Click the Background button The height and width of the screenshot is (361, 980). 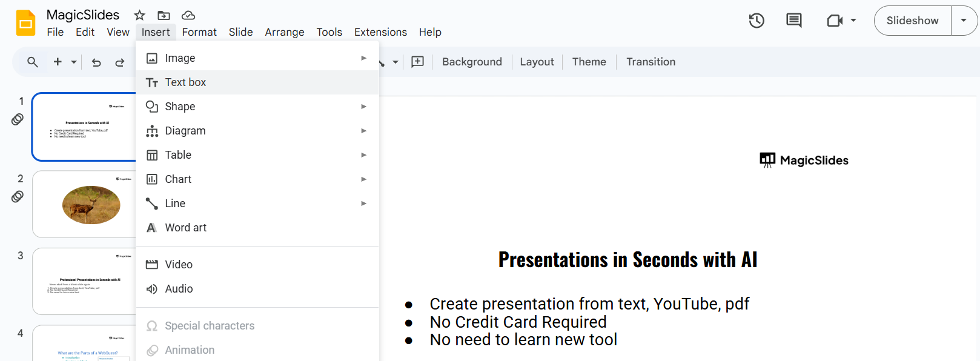(x=472, y=62)
